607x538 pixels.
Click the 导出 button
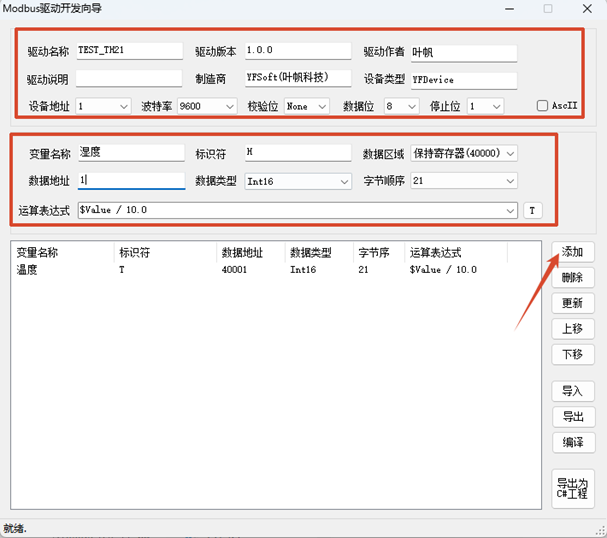click(x=573, y=417)
